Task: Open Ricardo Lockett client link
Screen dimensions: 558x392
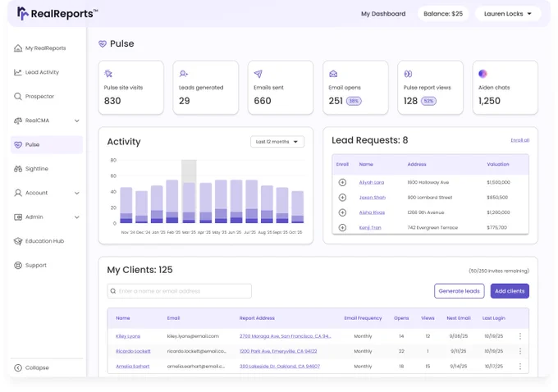Action: point(133,352)
